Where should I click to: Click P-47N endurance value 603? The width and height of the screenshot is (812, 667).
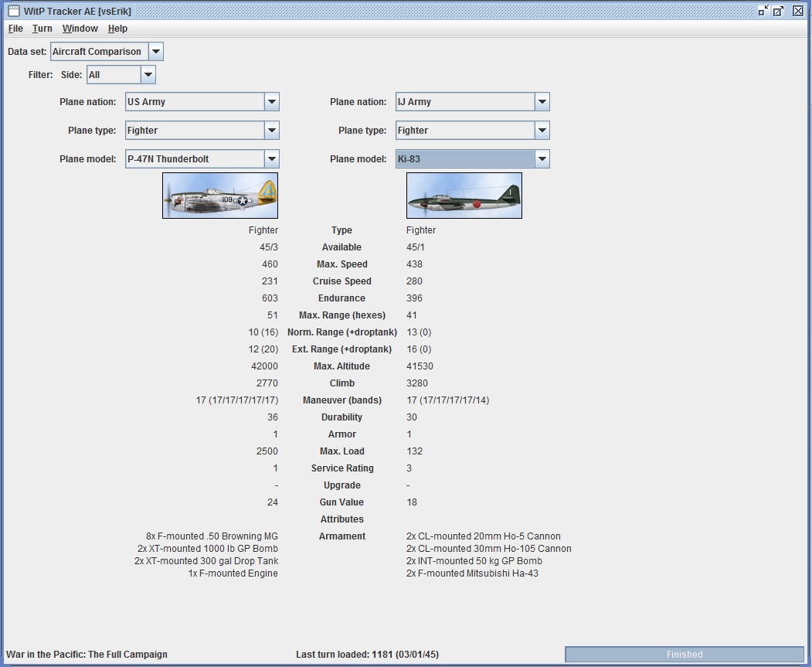270,298
